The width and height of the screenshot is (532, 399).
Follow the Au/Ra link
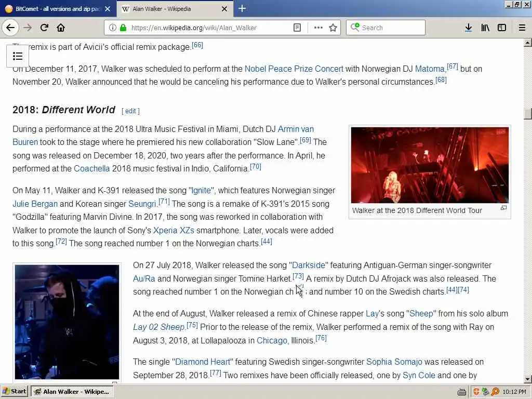[x=144, y=279]
